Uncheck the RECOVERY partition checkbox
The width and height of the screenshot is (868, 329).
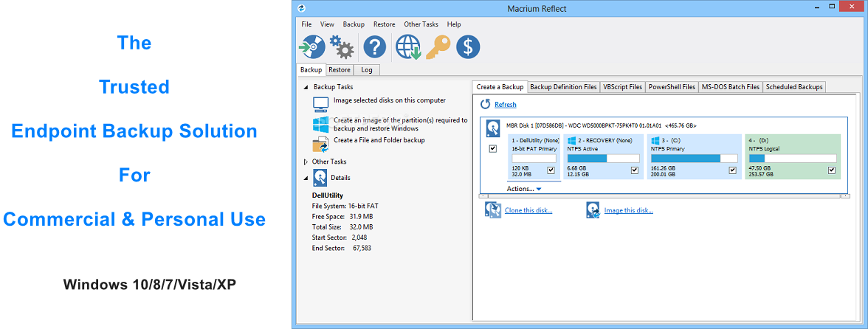coord(635,170)
